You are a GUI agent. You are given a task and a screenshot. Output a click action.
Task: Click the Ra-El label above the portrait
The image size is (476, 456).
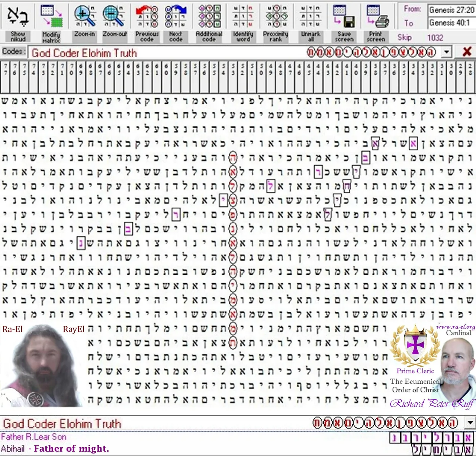13,329
